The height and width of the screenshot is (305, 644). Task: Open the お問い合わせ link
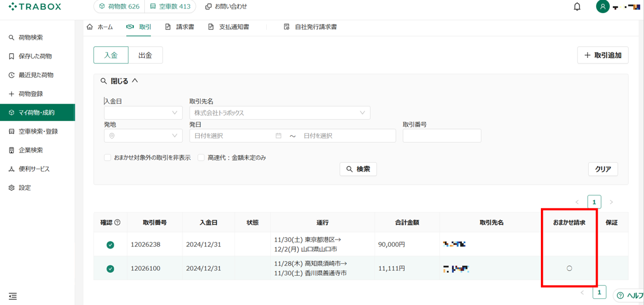(226, 7)
